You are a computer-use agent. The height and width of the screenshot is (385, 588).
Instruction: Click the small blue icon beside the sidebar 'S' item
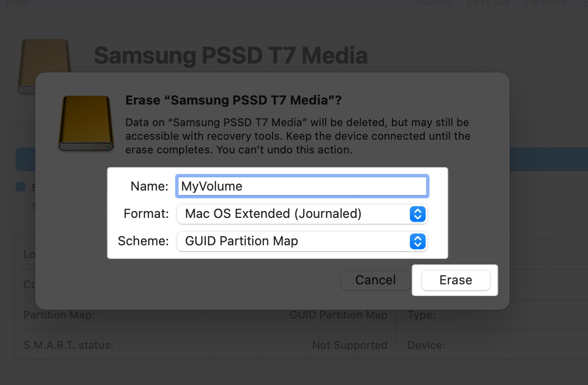tap(20, 187)
